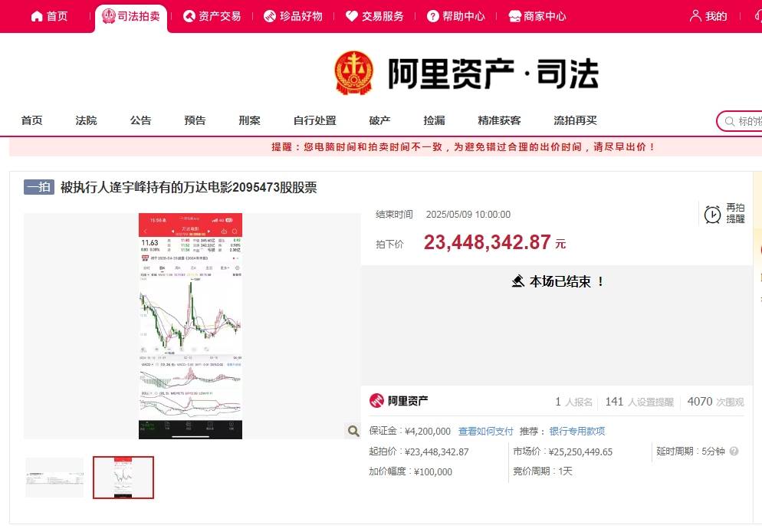Click the 银行专用款项 link
Image resolution: width=762 pixels, height=532 pixels.
coord(577,432)
